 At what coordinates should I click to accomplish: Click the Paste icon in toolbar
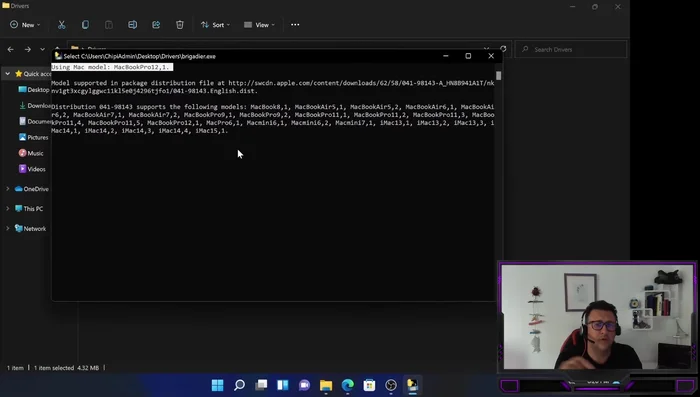[109, 25]
